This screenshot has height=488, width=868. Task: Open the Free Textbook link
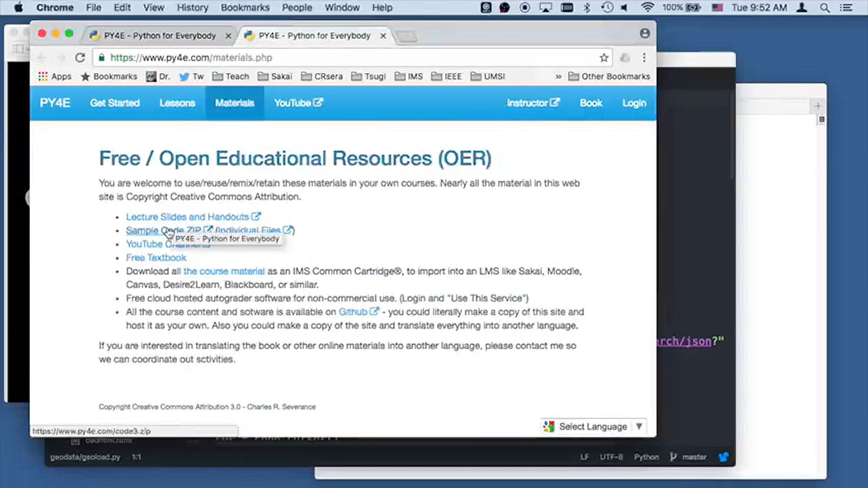pos(156,258)
